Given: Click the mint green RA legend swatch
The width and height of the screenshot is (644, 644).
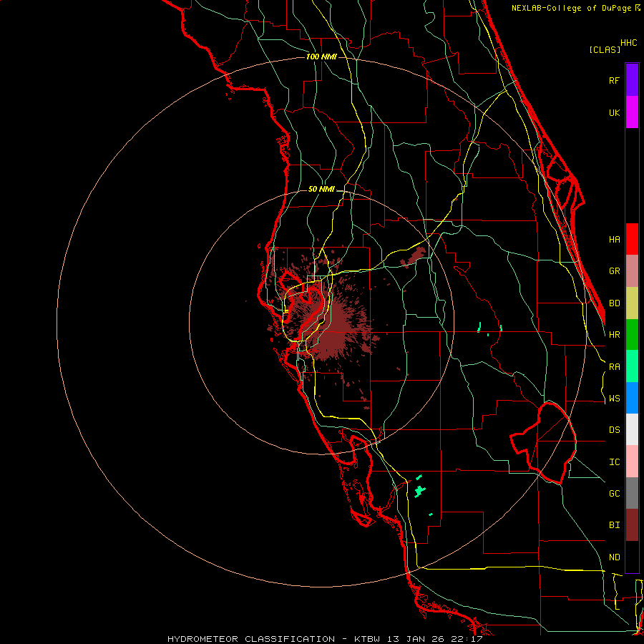Looking at the screenshot, I should click(632, 366).
